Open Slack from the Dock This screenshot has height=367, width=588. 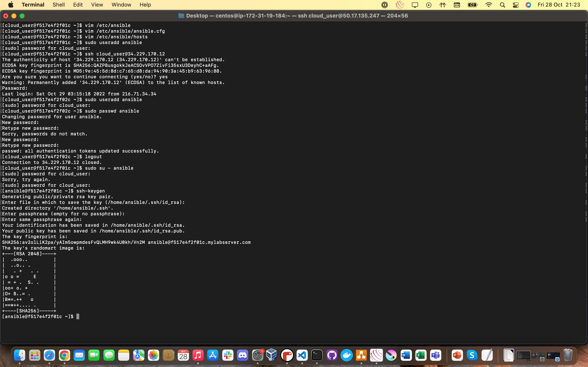tap(228, 355)
